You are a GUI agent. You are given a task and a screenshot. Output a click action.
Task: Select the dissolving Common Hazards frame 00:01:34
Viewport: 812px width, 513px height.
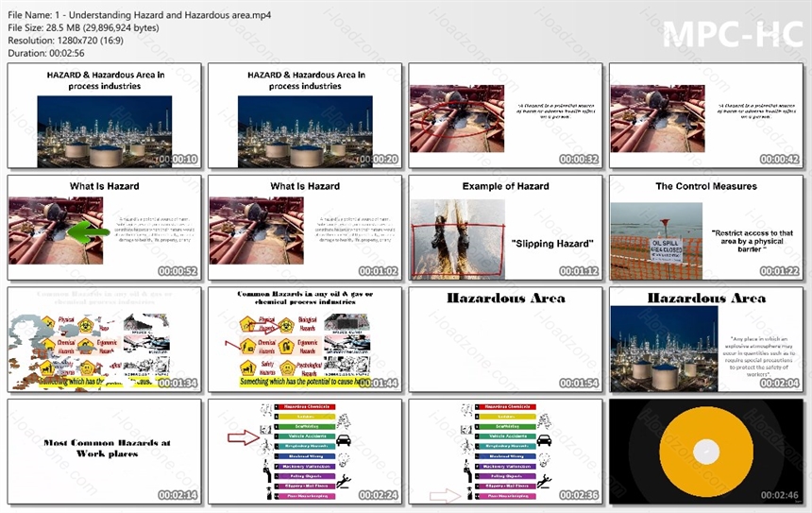point(105,339)
